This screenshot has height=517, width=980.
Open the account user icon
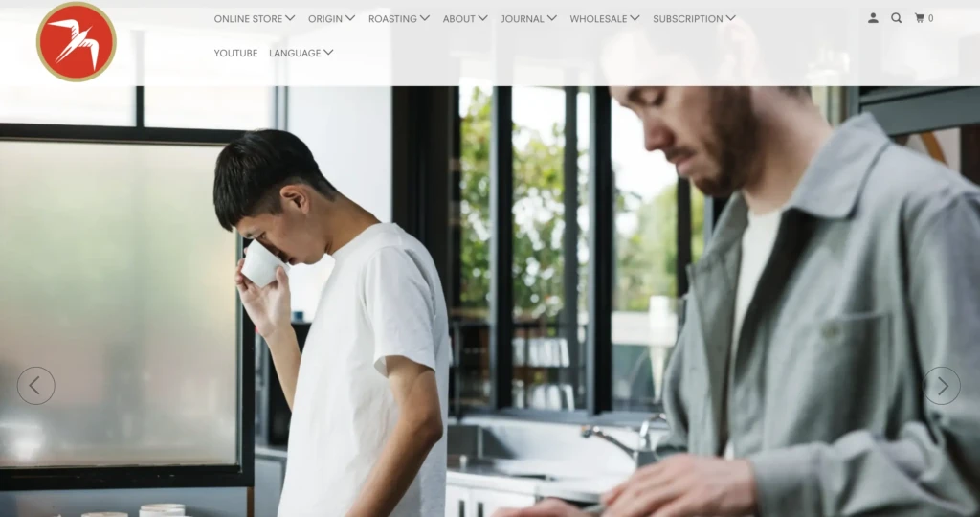click(x=873, y=18)
